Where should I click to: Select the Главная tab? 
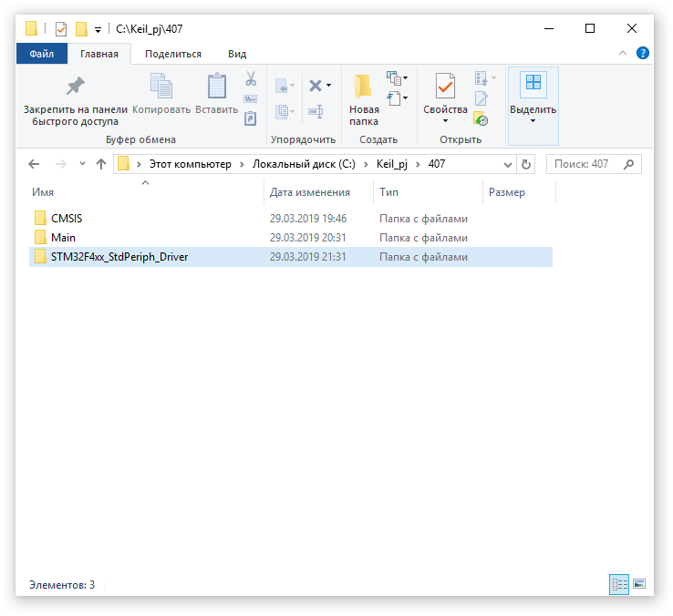pyautogui.click(x=99, y=54)
